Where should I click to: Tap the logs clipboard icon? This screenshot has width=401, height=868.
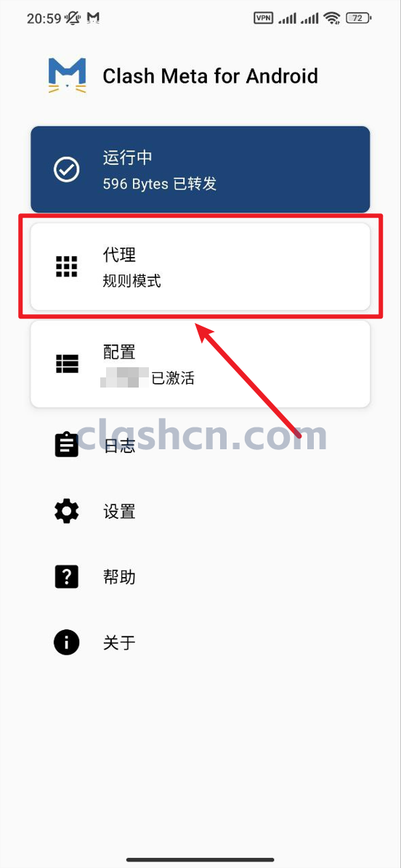[x=66, y=444]
